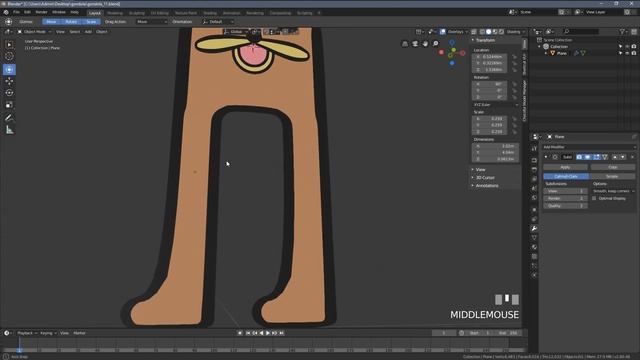Toggle modifier viewport display icon
The image size is (640, 360).
pyautogui.click(x=588, y=157)
